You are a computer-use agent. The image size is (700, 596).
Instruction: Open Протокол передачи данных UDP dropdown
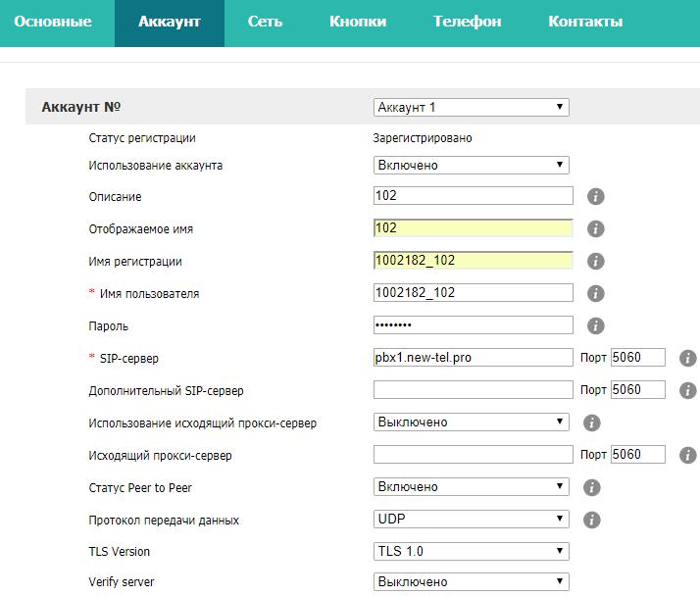point(471,520)
